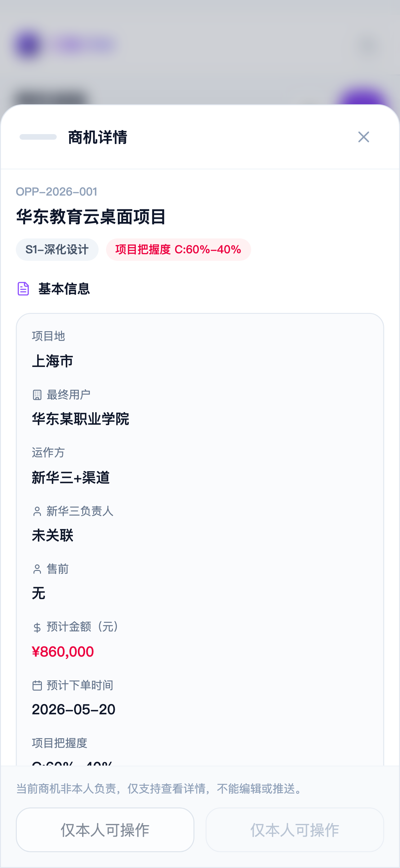Tap the sheet drag handle bar
Screen dimensions: 400x868
(38, 137)
